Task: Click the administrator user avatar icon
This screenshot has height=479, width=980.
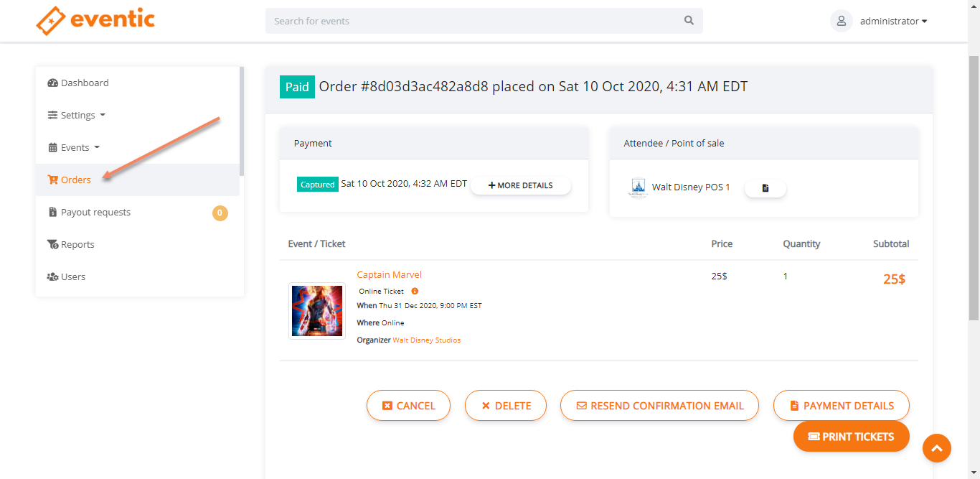Action: (x=841, y=21)
